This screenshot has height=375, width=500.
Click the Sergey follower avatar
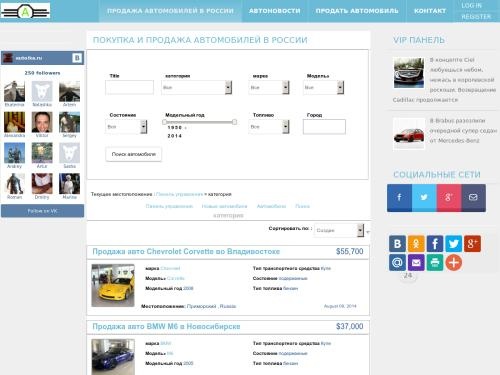pos(69,122)
